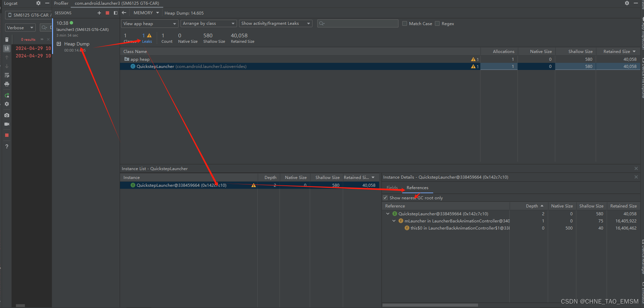
Task: Collapse the QuickstepLauncher reference tree node
Action: [388, 214]
